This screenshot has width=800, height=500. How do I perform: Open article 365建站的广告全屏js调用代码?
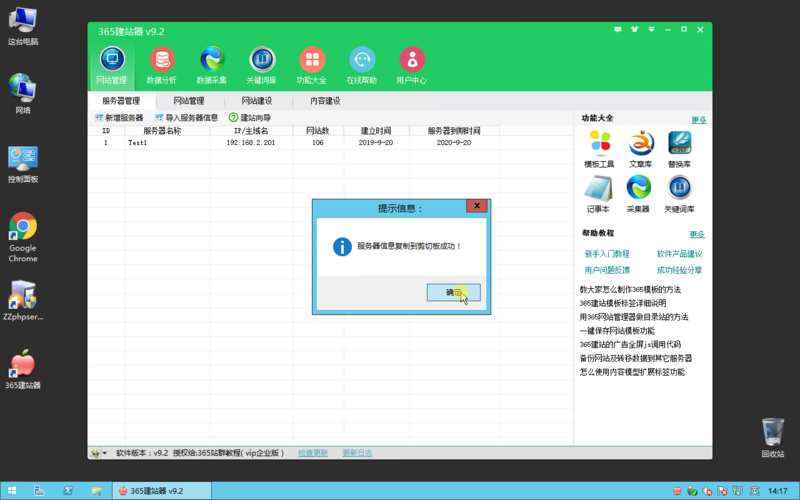pos(630,344)
